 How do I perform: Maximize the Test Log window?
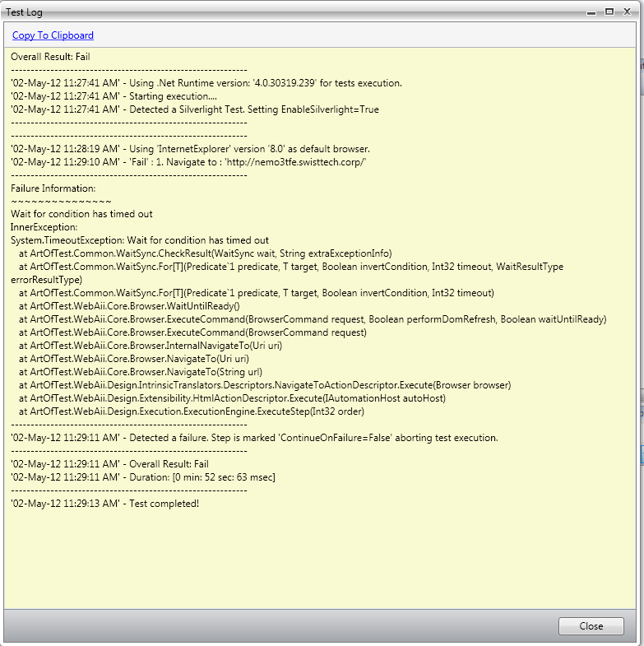[609, 12]
